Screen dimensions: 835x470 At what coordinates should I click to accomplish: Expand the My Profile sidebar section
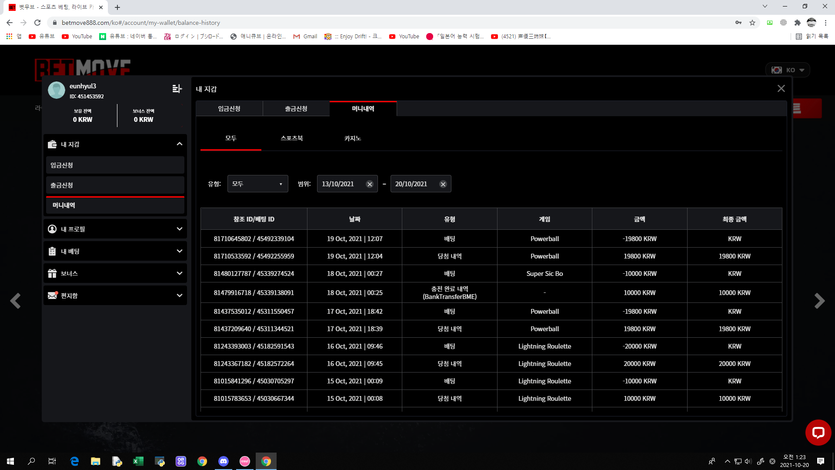tap(115, 229)
